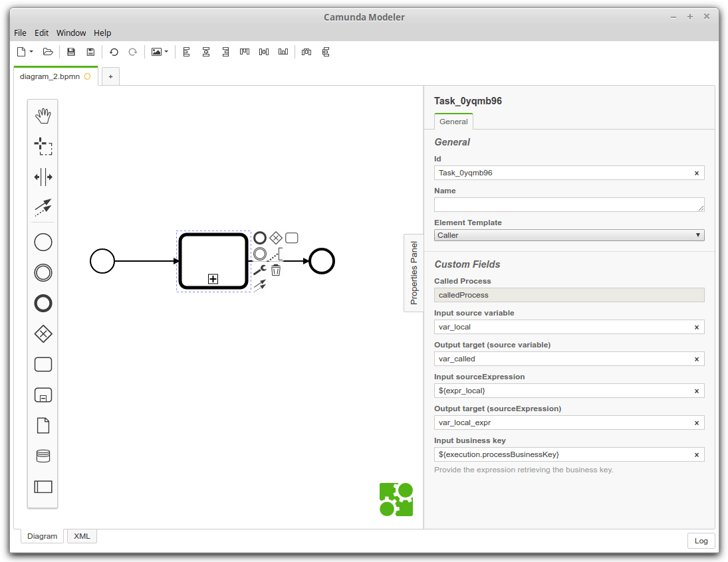Save the diagram with the floppy icon
The image size is (728, 562).
point(71,52)
